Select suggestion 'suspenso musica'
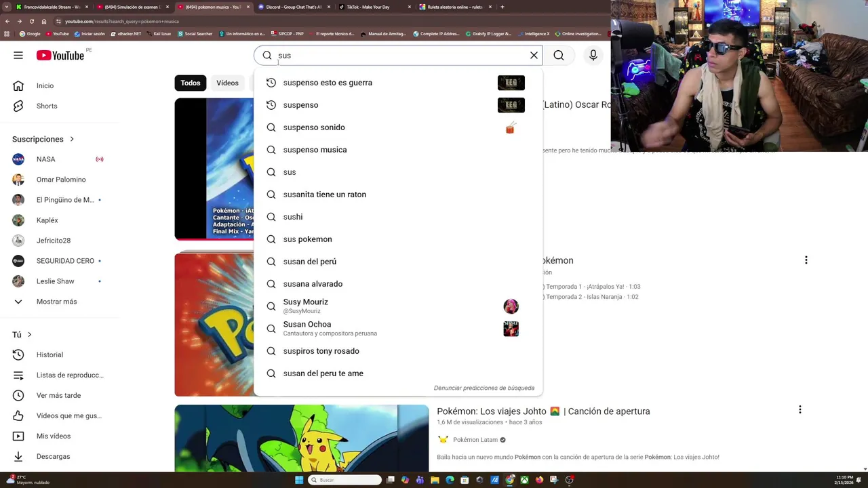The image size is (868, 488). [x=398, y=150]
